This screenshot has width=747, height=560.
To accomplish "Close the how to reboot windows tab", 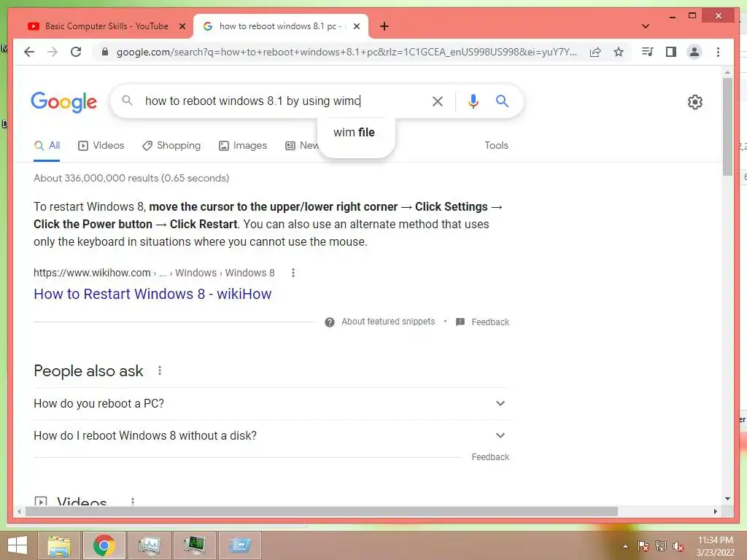I will (x=356, y=27).
